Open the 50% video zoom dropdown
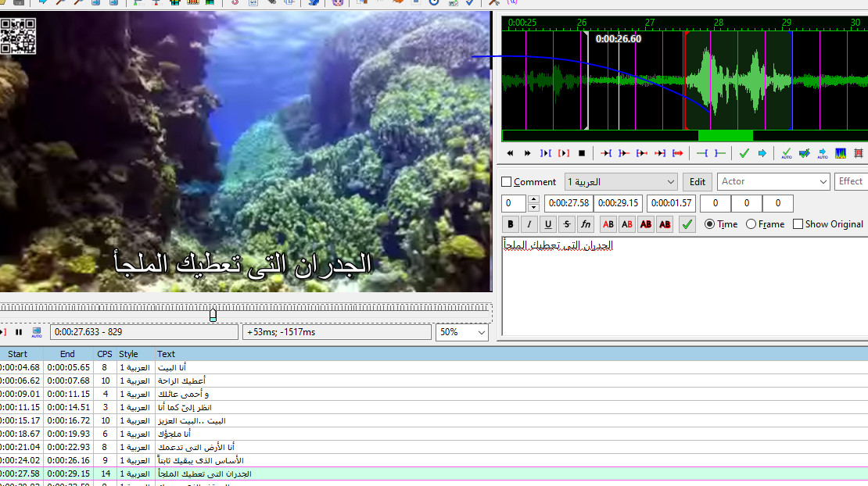 point(461,332)
